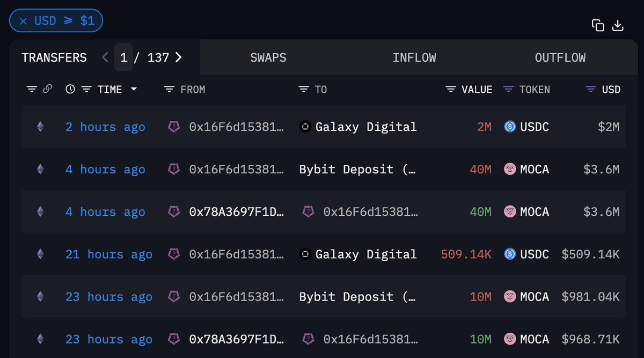Viewport: 644px width, 358px height.
Task: Go to next transfers page arrow
Action: pyautogui.click(x=178, y=57)
